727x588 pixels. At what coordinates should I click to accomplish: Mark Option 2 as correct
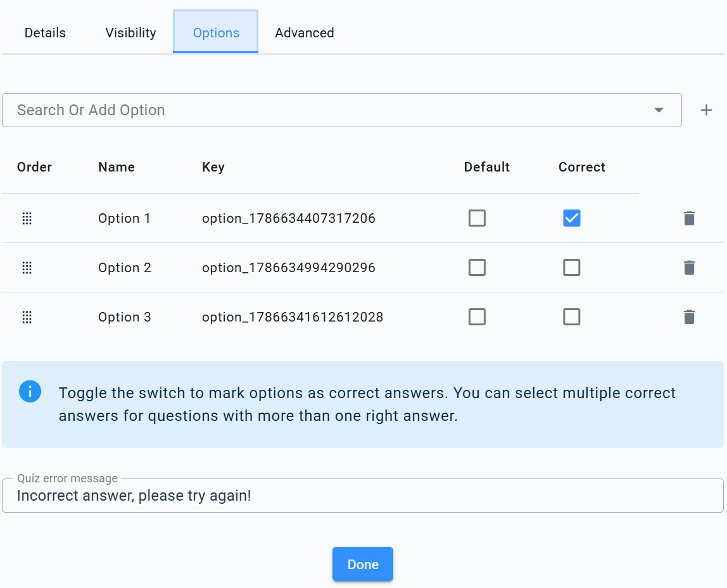pyautogui.click(x=572, y=268)
